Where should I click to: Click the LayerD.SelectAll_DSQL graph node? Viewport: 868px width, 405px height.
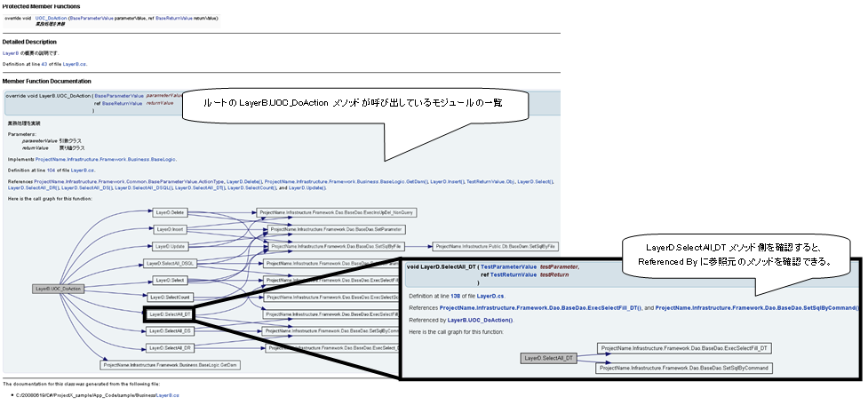pyautogui.click(x=169, y=263)
